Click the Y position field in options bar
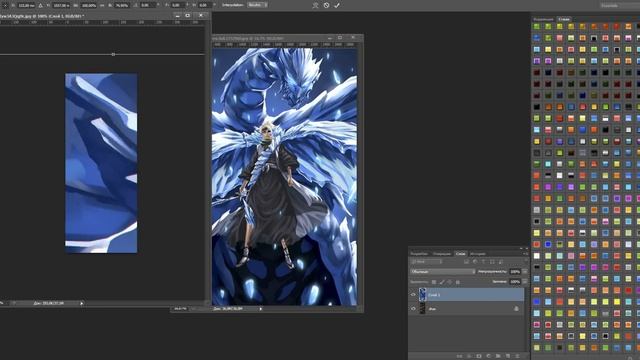Screen dimensions: 640x360 60,5
